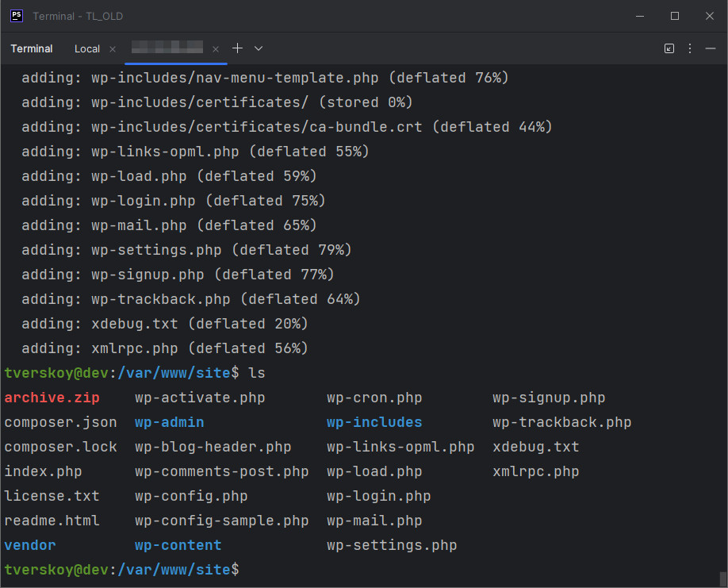Select the blurred-name terminal session tab

point(167,48)
